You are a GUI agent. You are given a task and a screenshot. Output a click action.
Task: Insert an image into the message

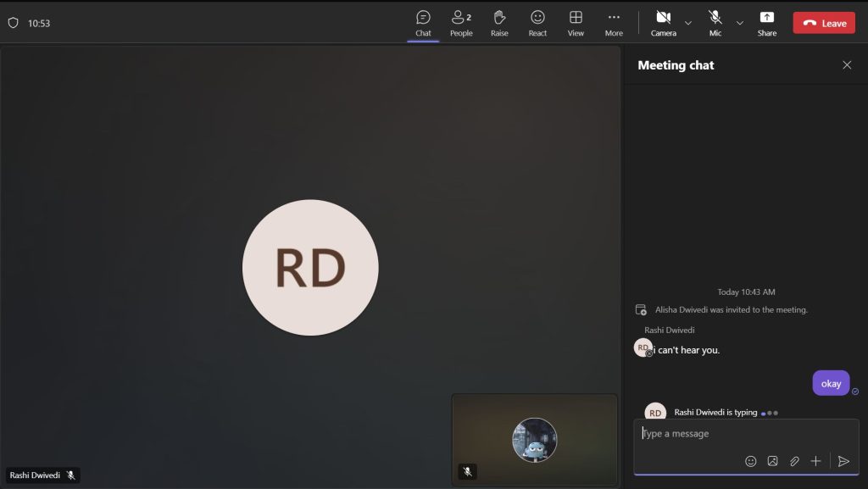(x=772, y=461)
